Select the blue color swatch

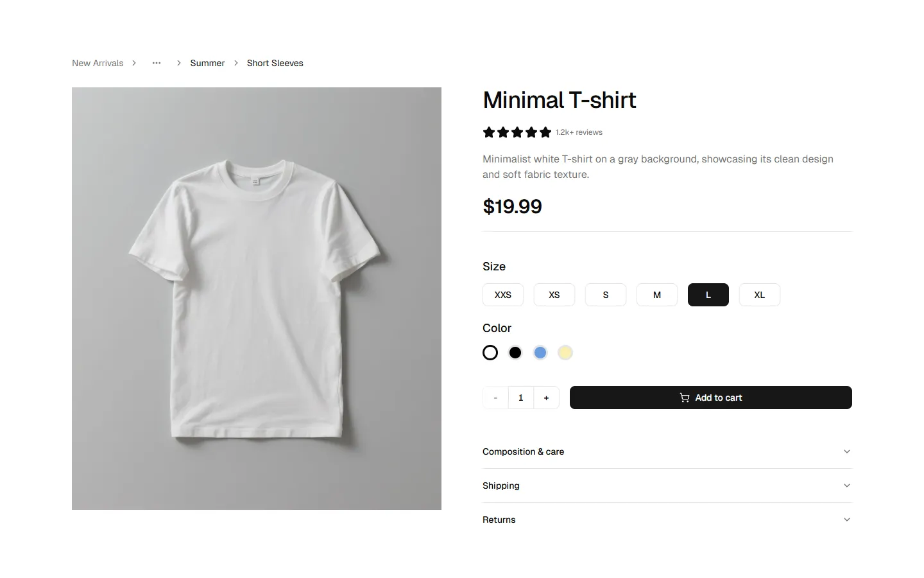point(540,352)
